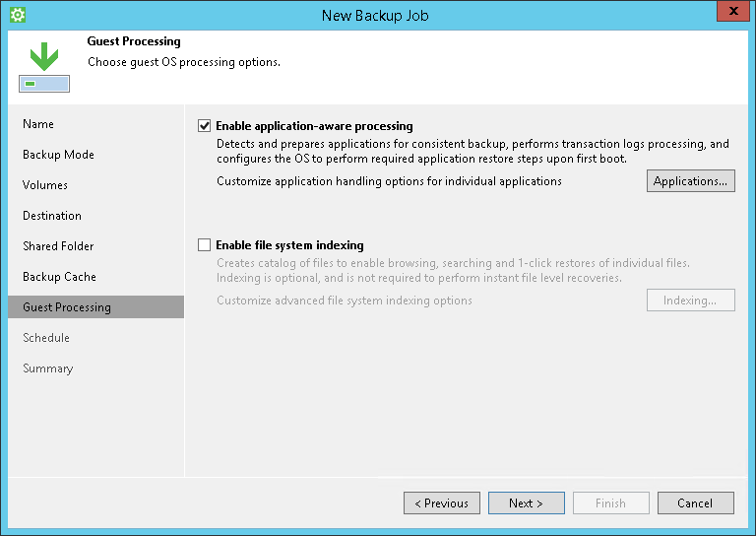Screen dimensions: 756x536
Task: Click 'Detects and prepares applications' description
Action: coord(472,151)
